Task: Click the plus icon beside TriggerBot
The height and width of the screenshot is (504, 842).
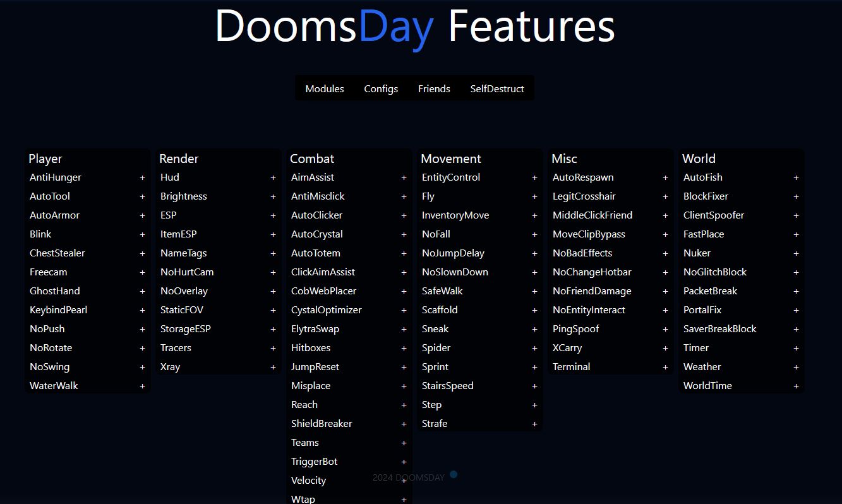Action: click(404, 462)
